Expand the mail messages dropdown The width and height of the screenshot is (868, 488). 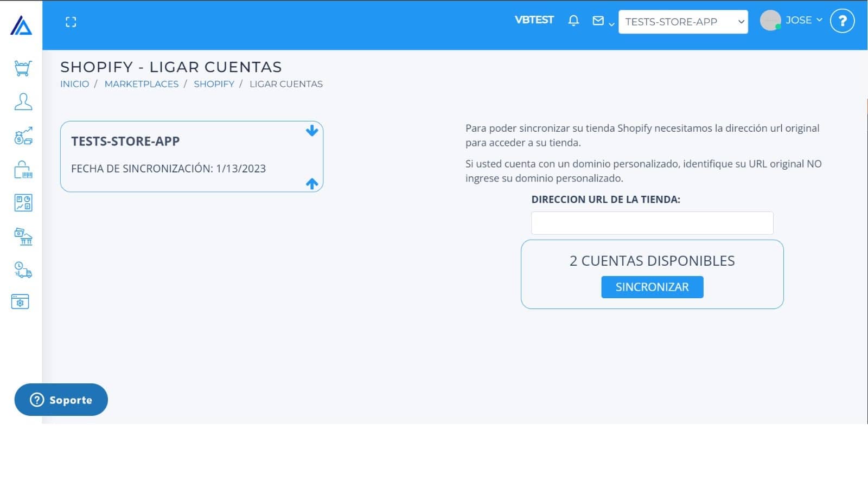click(602, 22)
